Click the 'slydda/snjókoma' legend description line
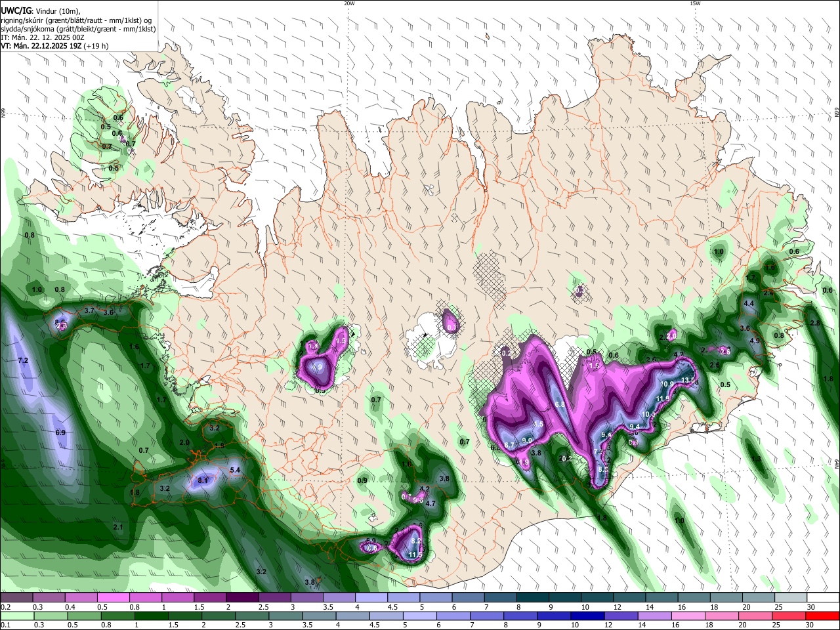The image size is (840, 630). pyautogui.click(x=78, y=29)
